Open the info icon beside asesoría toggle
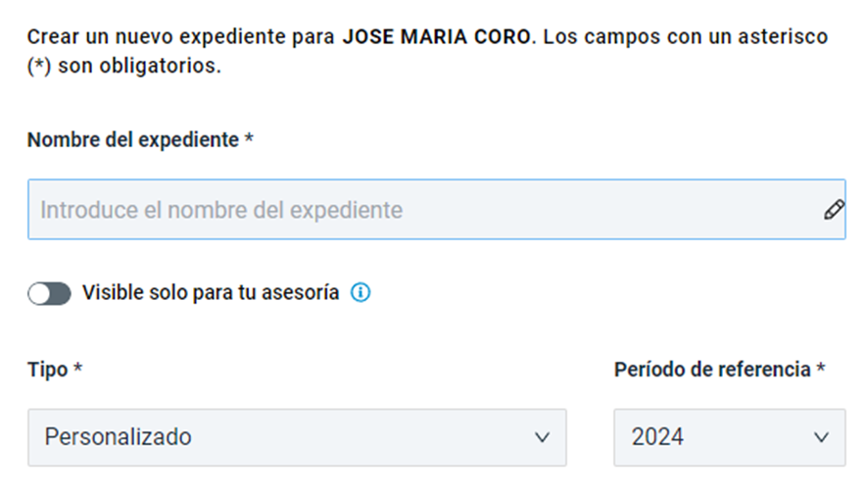Image resolution: width=868 pixels, height=503 pixels. 361,292
